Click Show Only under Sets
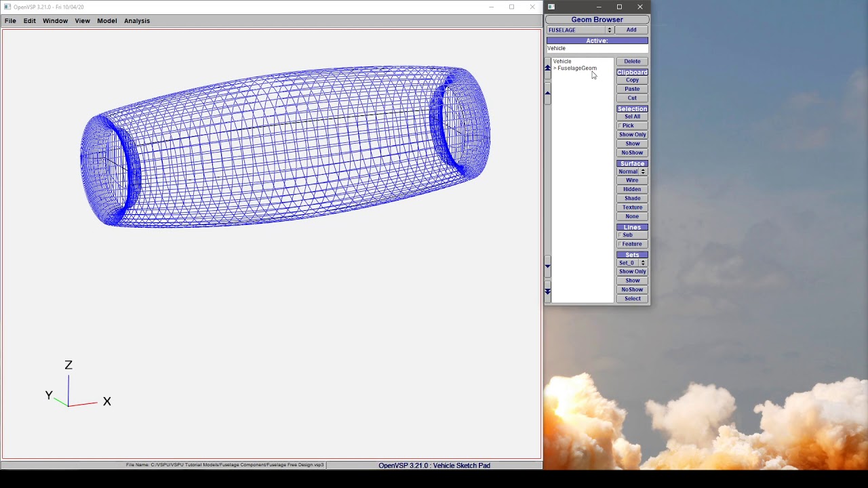Viewport: 868px width, 488px height. coord(632,272)
